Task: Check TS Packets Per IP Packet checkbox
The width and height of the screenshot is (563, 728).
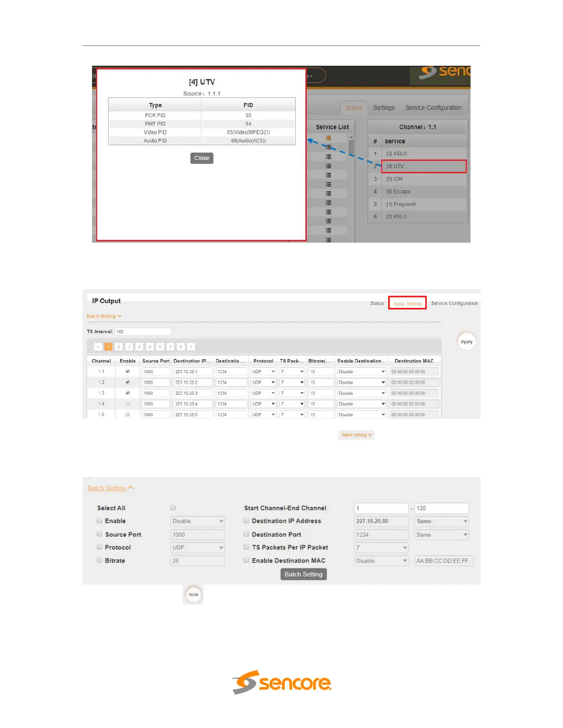Action: 246,547
